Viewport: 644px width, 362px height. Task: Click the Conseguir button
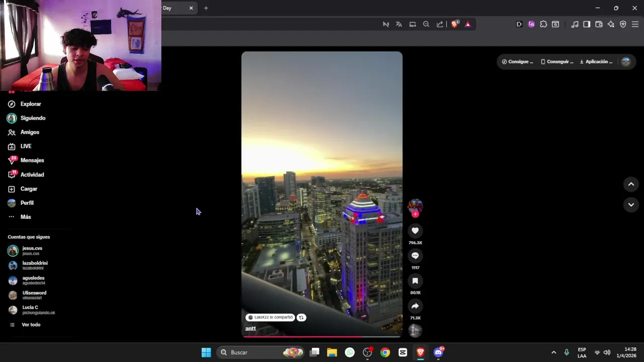pos(557,62)
